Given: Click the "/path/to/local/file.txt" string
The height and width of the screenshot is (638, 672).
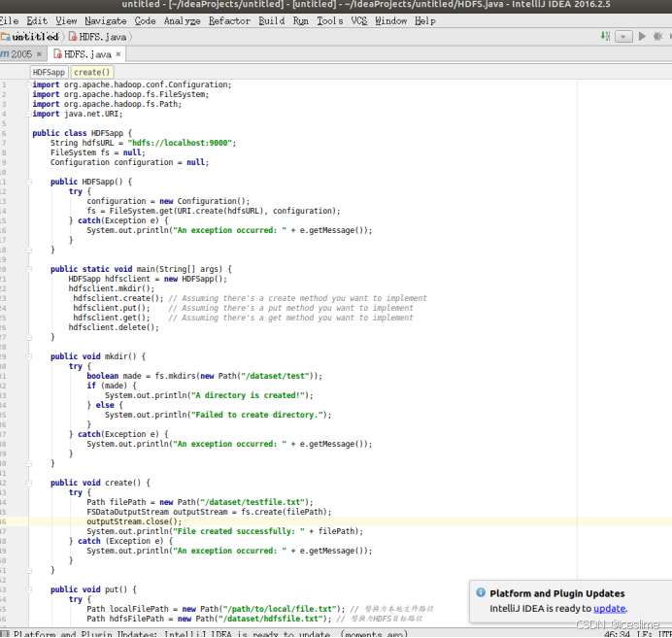Looking at the screenshot, I should (x=280, y=609).
